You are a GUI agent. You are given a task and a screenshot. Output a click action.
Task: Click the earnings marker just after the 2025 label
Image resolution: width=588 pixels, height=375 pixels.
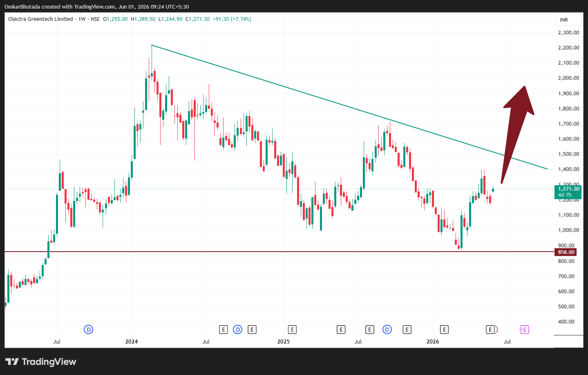[x=292, y=330]
